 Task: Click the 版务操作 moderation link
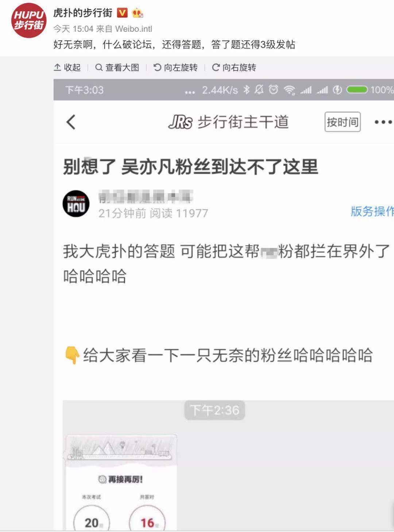372,211
